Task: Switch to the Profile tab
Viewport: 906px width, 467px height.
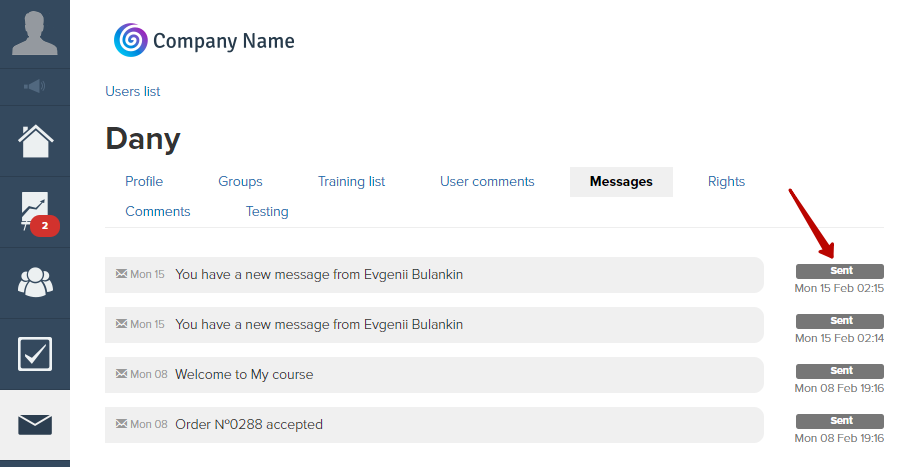Action: 144,181
